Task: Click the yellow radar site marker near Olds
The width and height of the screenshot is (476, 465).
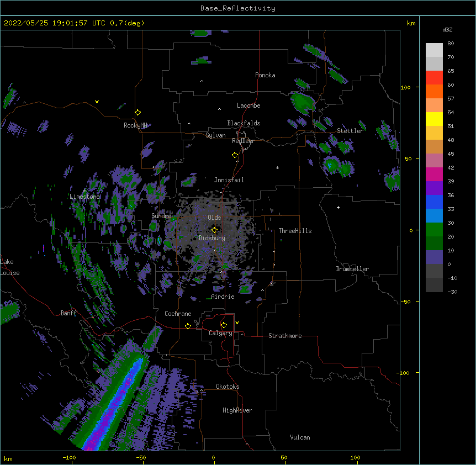Action: click(x=214, y=230)
